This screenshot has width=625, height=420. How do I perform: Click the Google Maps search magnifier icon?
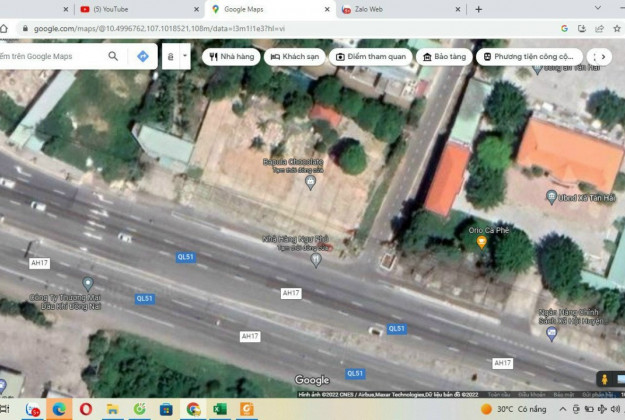point(113,56)
